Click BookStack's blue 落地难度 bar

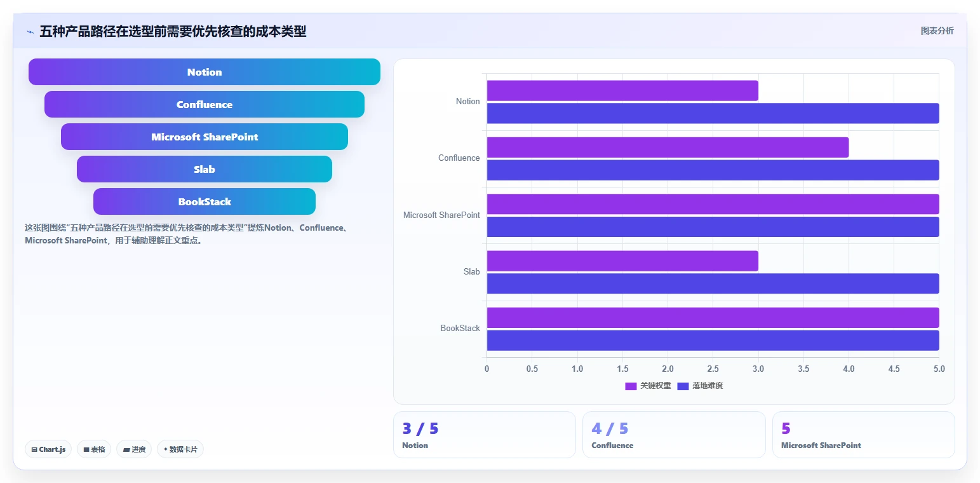tap(713, 340)
